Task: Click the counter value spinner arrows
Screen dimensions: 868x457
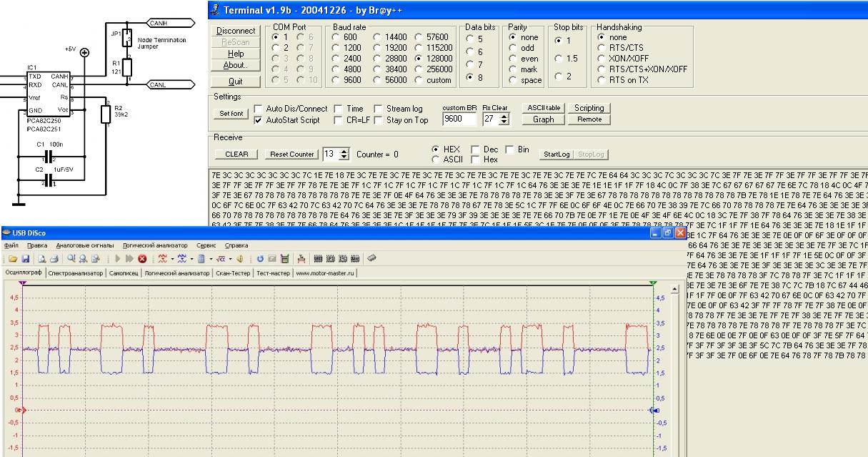Action: [x=345, y=154]
